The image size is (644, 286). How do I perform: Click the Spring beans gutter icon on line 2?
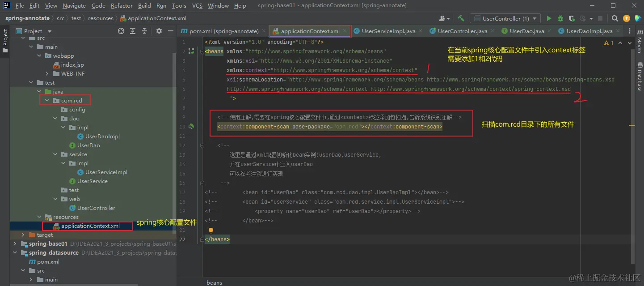pyautogui.click(x=191, y=51)
